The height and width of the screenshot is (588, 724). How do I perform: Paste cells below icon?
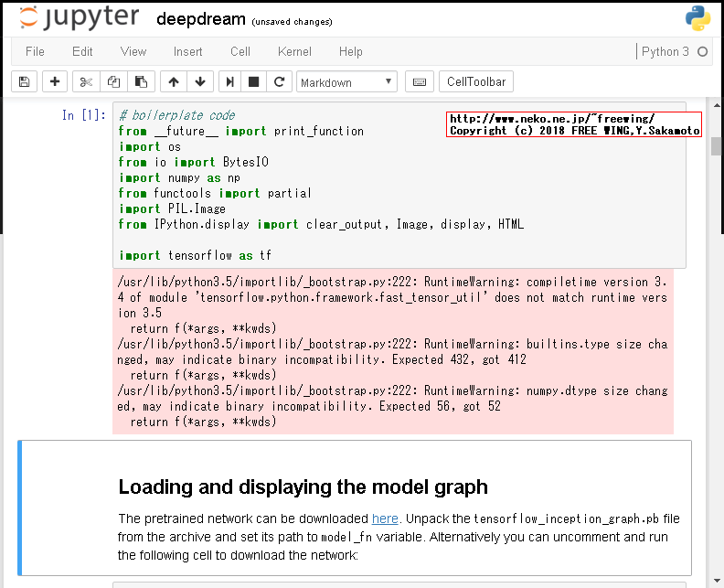click(x=141, y=82)
